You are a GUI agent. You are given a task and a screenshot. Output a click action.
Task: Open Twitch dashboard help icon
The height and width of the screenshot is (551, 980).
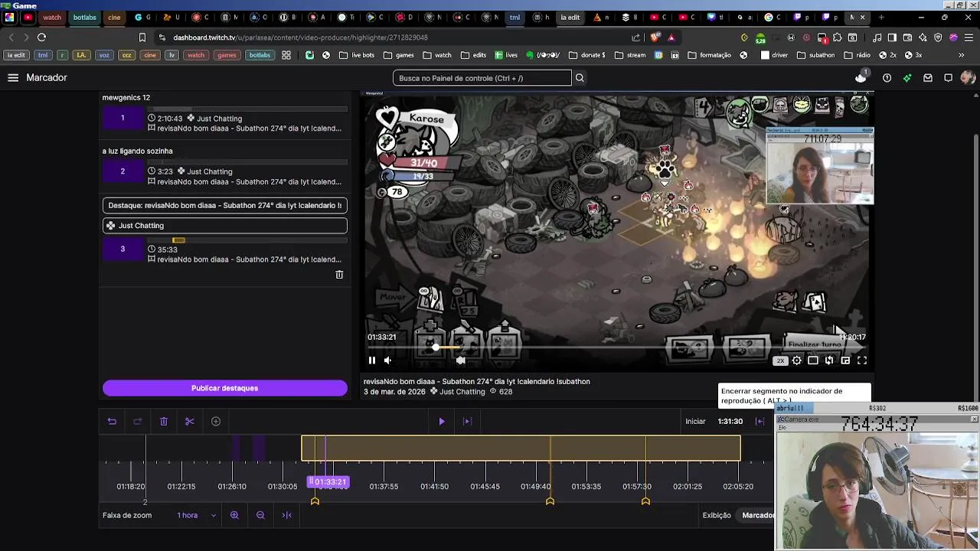click(887, 77)
